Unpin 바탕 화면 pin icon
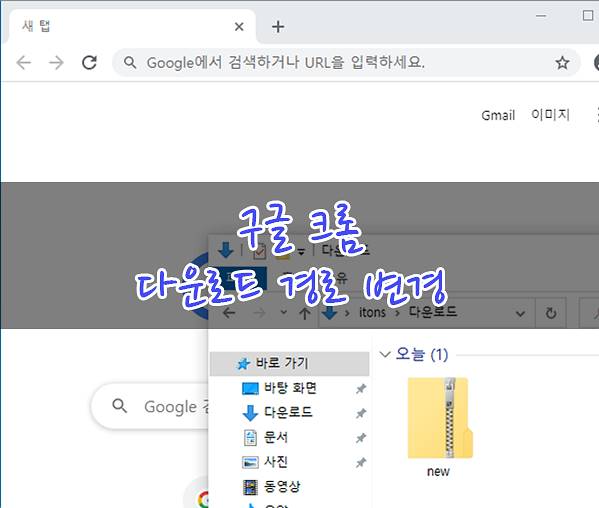The height and width of the screenshot is (508, 599). tap(361, 389)
